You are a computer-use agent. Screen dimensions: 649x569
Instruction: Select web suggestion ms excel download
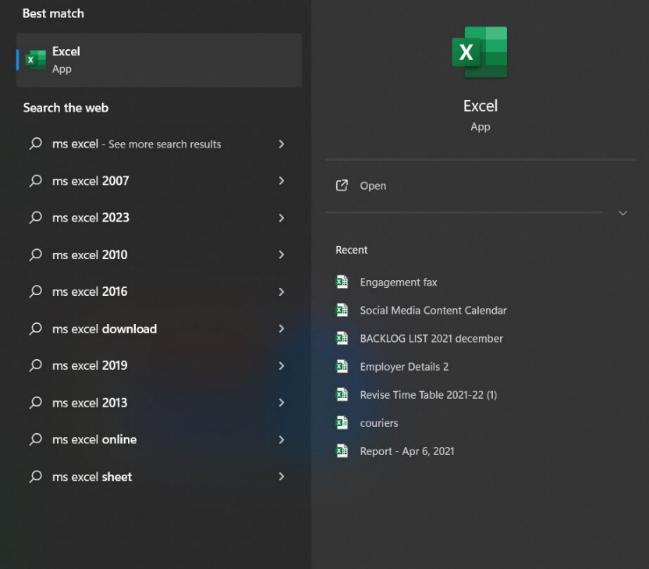pos(159,329)
